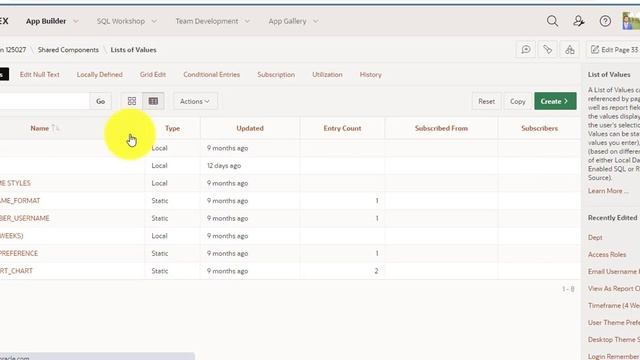
Task: Switch to Edit Null Text tab
Action: (40, 75)
